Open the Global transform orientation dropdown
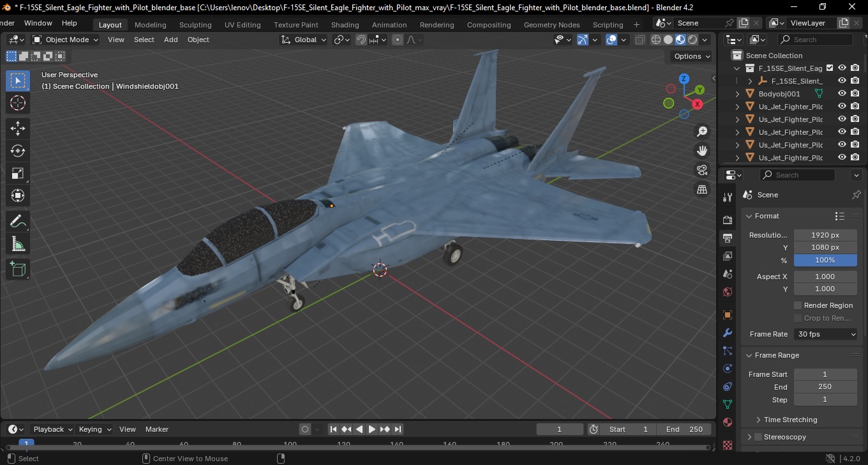The width and height of the screenshot is (868, 465). pyautogui.click(x=303, y=40)
